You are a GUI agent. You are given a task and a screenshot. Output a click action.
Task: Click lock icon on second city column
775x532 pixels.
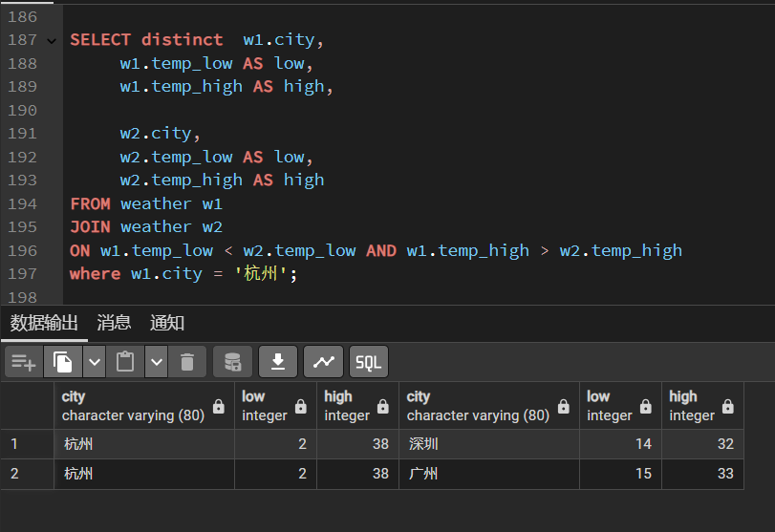564,407
